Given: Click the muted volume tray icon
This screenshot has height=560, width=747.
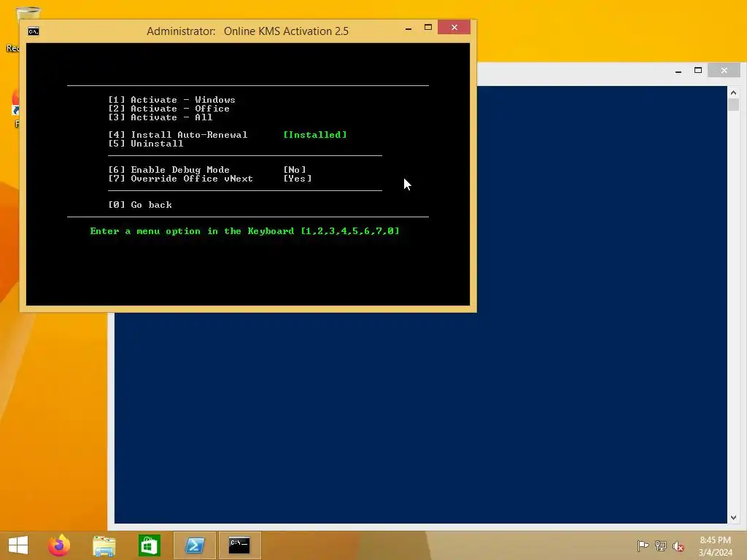Looking at the screenshot, I should [x=678, y=546].
